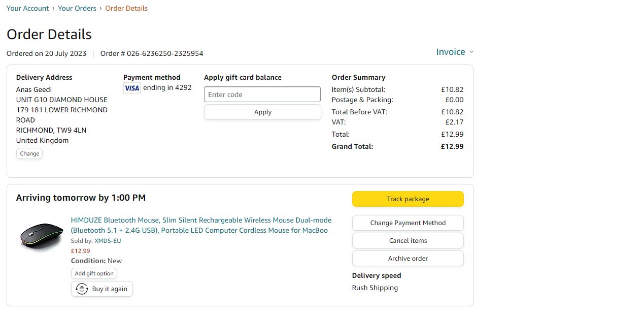
Task: Open the black mouse product thumbnail
Action: pos(42,236)
